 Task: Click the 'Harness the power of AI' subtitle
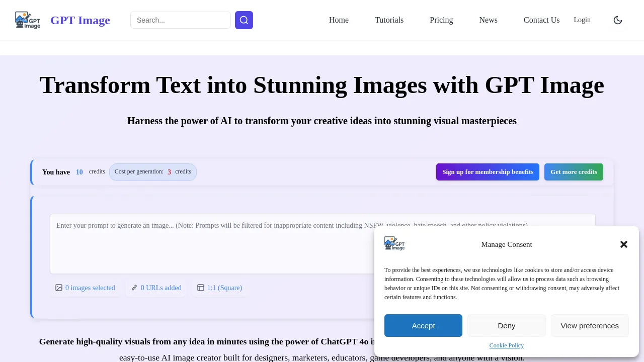click(322, 121)
